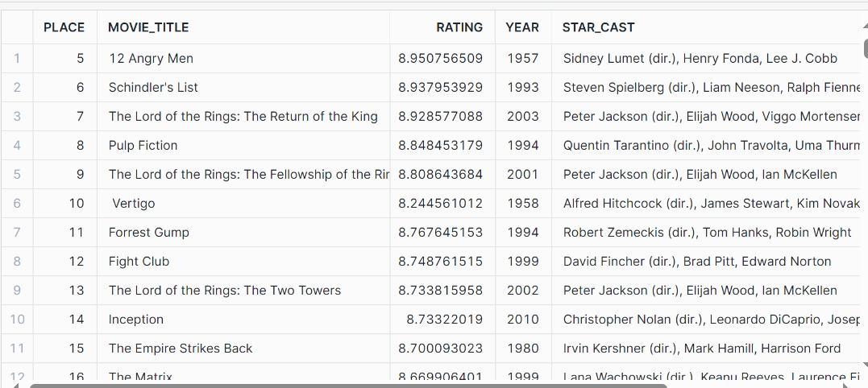Image resolution: width=868 pixels, height=388 pixels.
Task: Select The Empire Strikes Back cell
Action: (x=243, y=349)
